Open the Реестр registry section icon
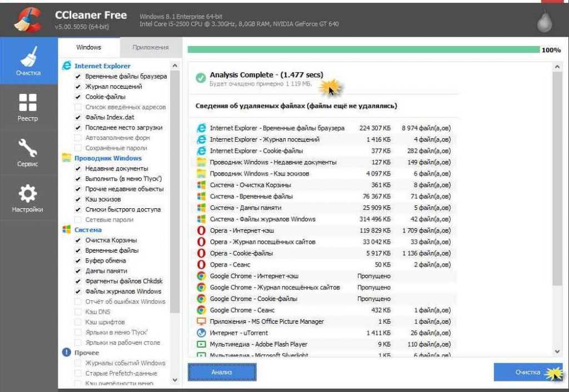 point(28,103)
